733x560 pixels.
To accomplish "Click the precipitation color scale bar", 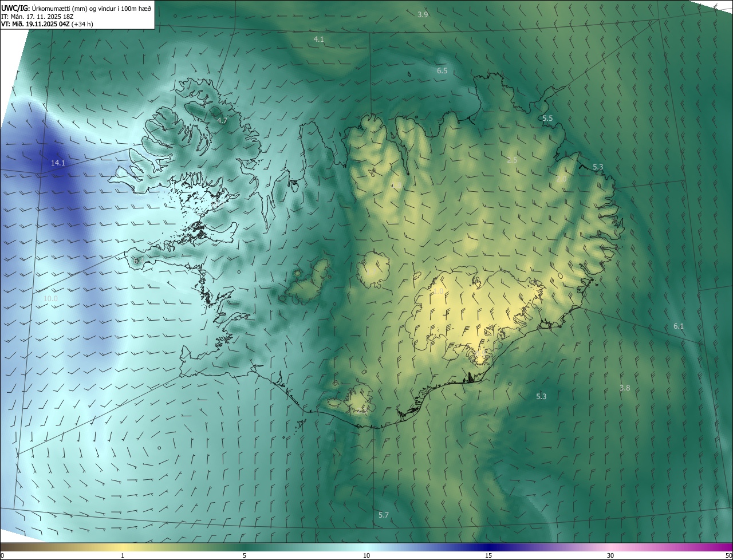I will [366, 547].
